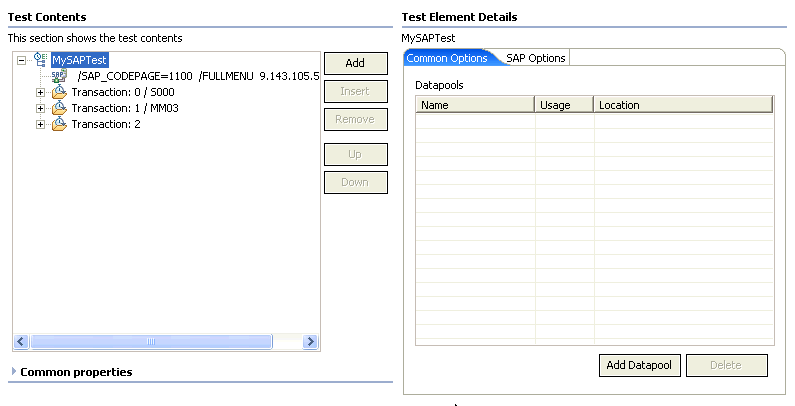The image size is (795, 406).
Task: Click the MySAPTest test suite icon
Action: (x=41, y=59)
